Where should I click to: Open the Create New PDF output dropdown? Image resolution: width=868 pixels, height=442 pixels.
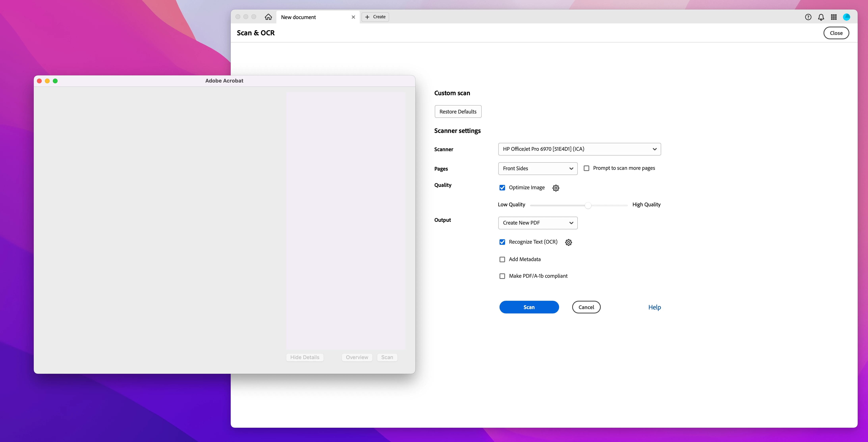[537, 223]
